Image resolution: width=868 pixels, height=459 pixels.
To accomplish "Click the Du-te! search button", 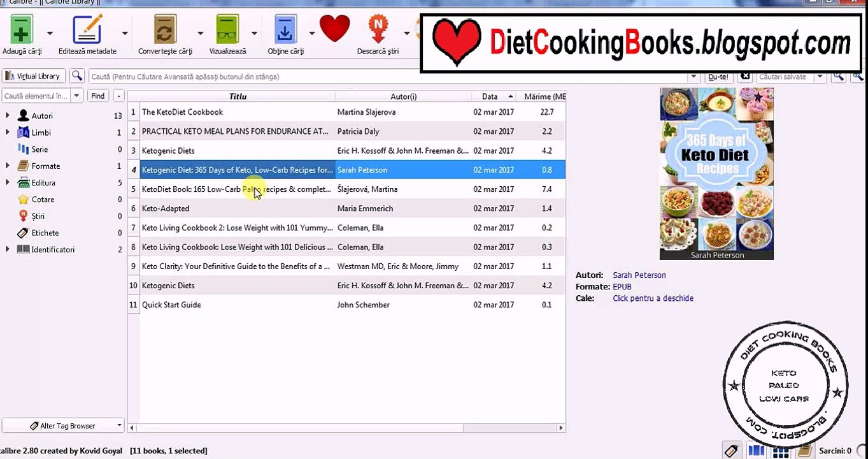I will point(718,76).
